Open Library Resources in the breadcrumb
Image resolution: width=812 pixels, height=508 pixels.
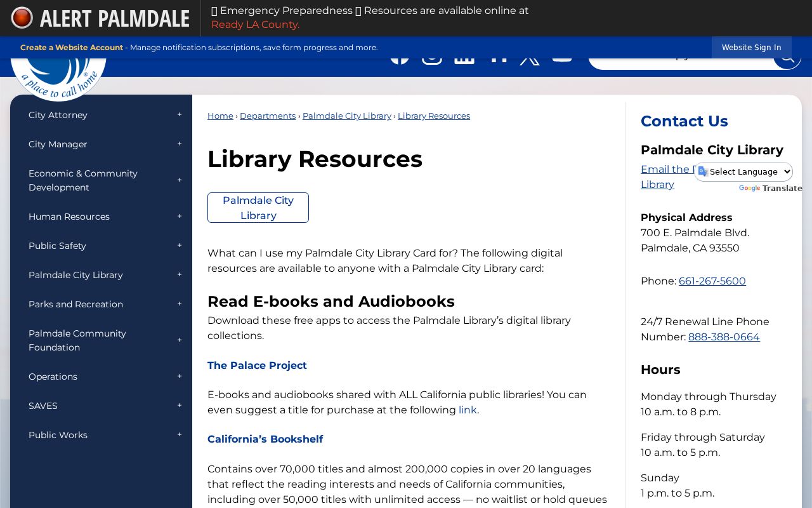point(434,116)
